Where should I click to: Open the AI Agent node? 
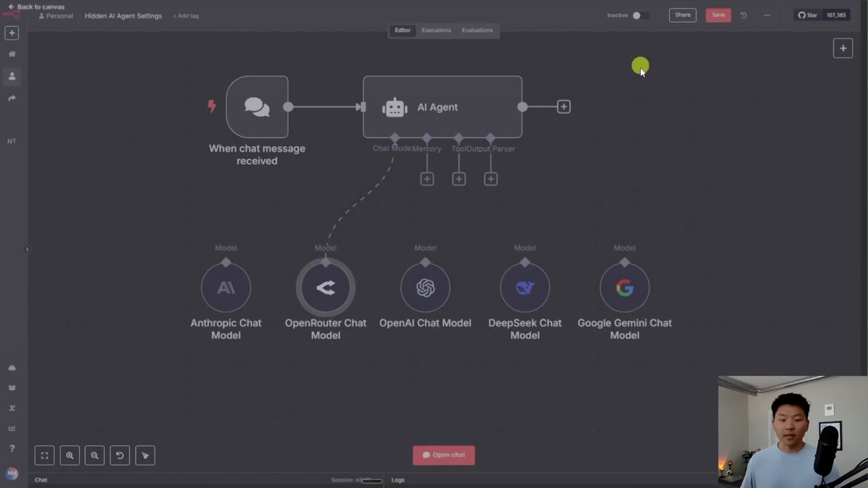coord(442,107)
